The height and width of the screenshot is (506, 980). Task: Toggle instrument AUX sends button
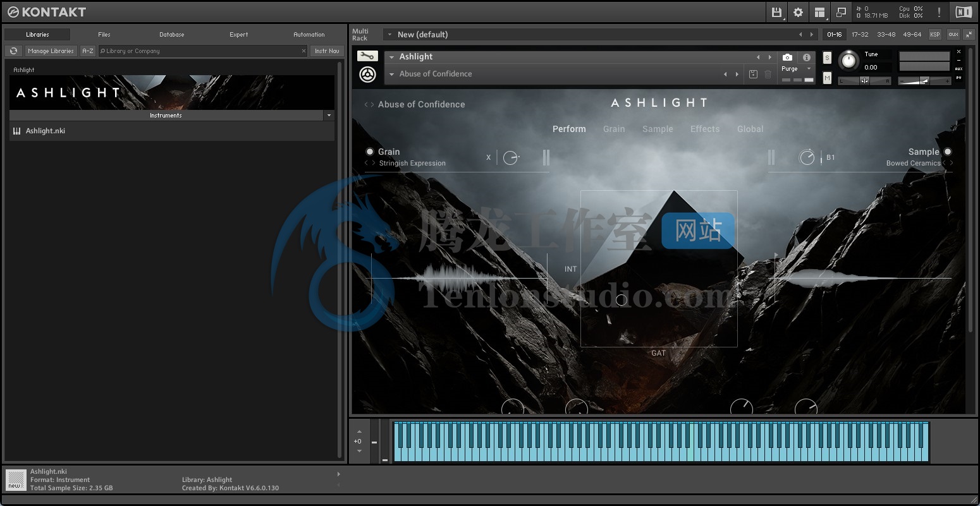(959, 68)
